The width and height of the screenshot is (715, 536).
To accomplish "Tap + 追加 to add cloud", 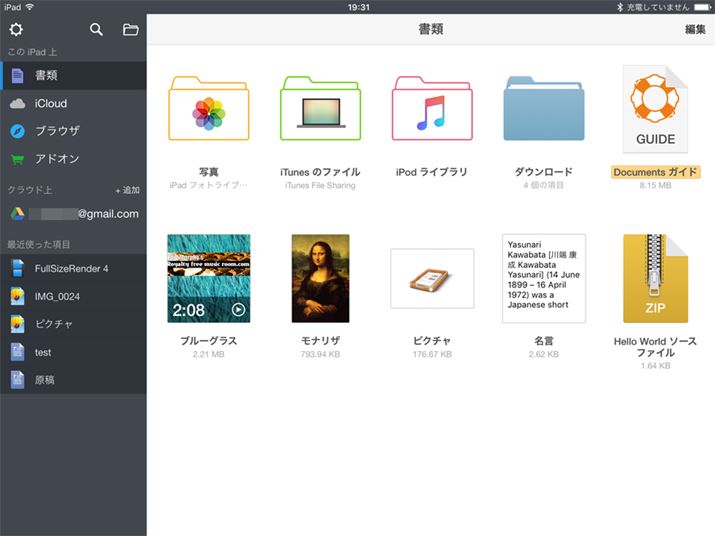I will point(127,190).
